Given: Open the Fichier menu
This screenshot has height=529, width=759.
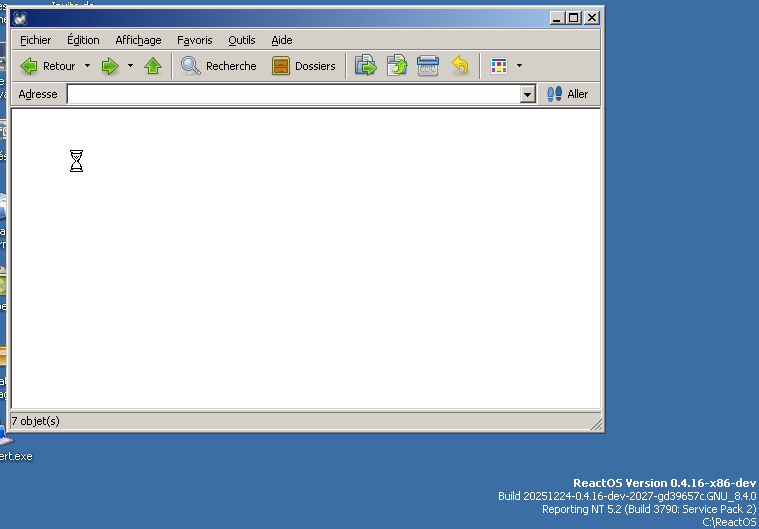Looking at the screenshot, I should 35,40.
